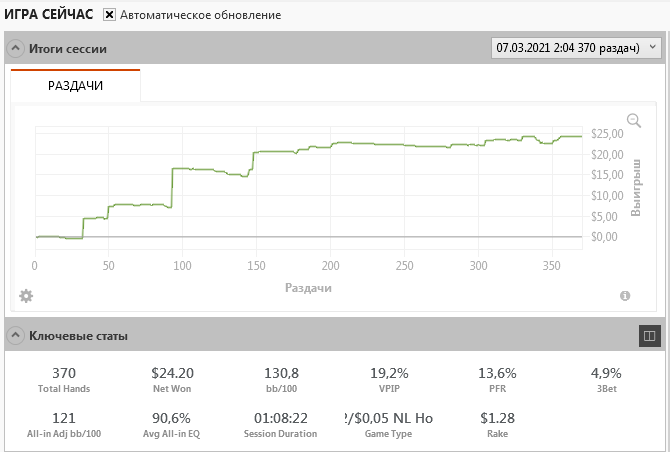Screen dimensions: 670x452
Task: Collapse the Ключевые статы section
Action: tap(16, 336)
